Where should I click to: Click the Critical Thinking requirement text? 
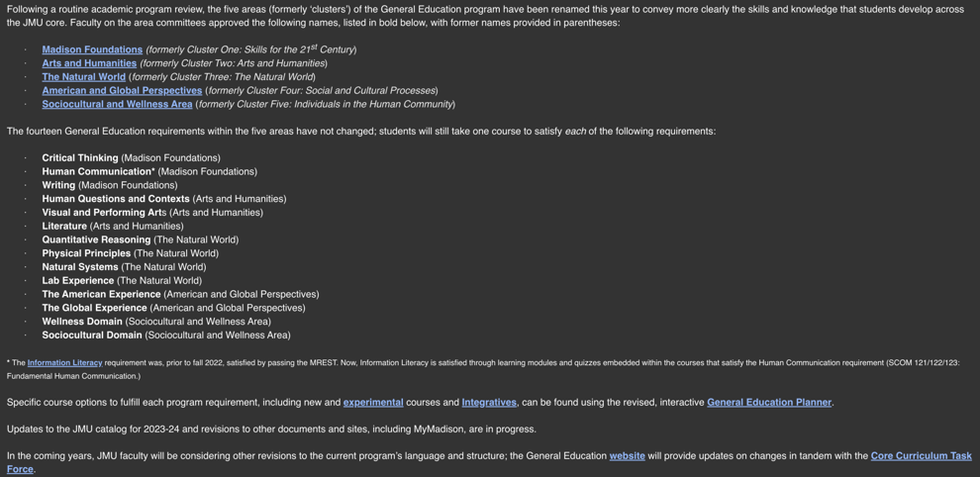point(80,158)
